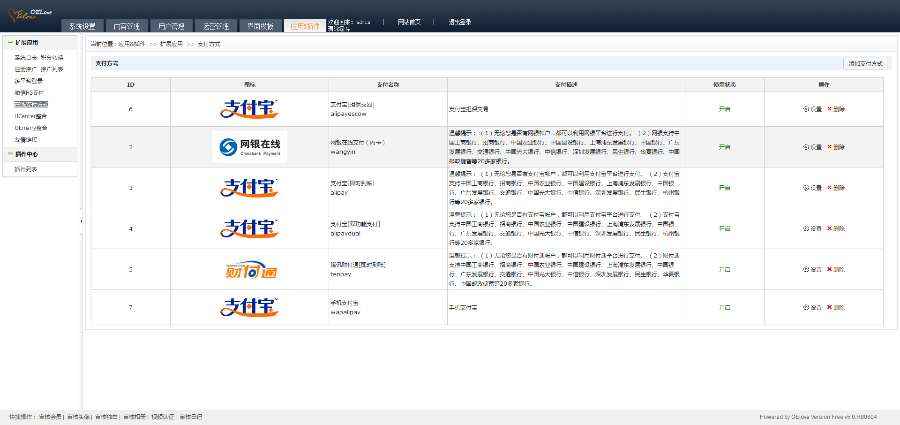Go to 网站首页 link in header
The image size is (900, 425).
pos(409,22)
